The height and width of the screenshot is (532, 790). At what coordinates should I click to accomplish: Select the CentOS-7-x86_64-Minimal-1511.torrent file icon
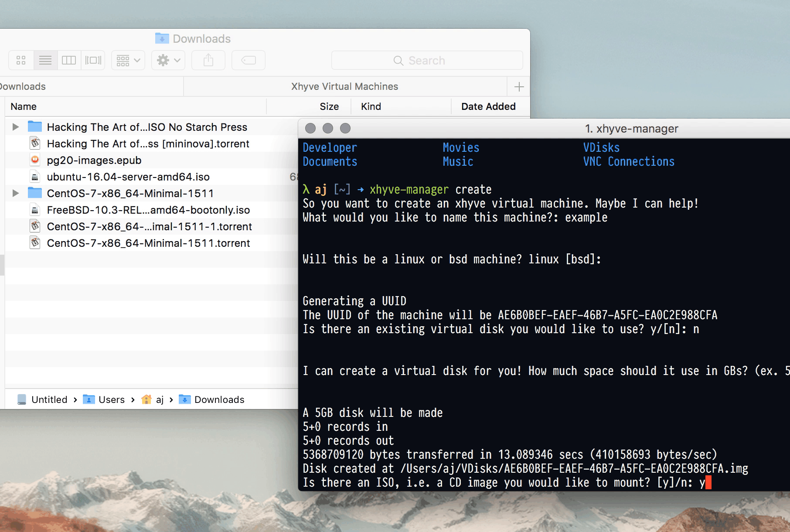[x=35, y=242]
